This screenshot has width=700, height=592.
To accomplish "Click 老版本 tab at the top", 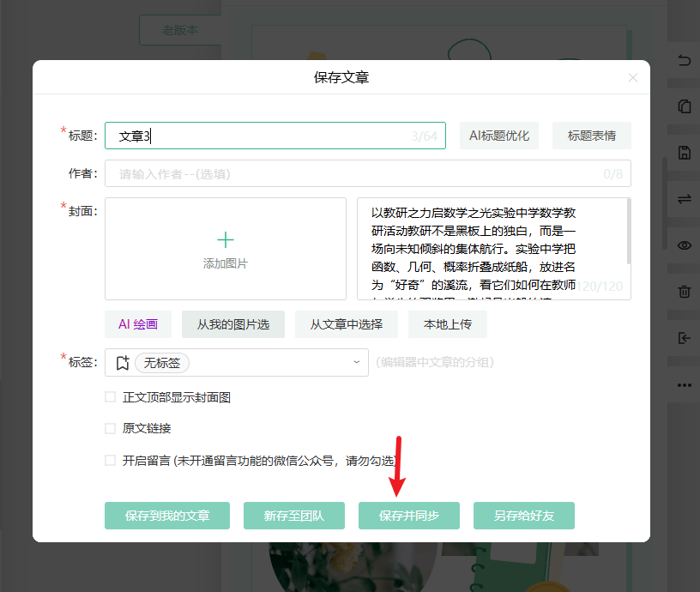I will point(180,29).
